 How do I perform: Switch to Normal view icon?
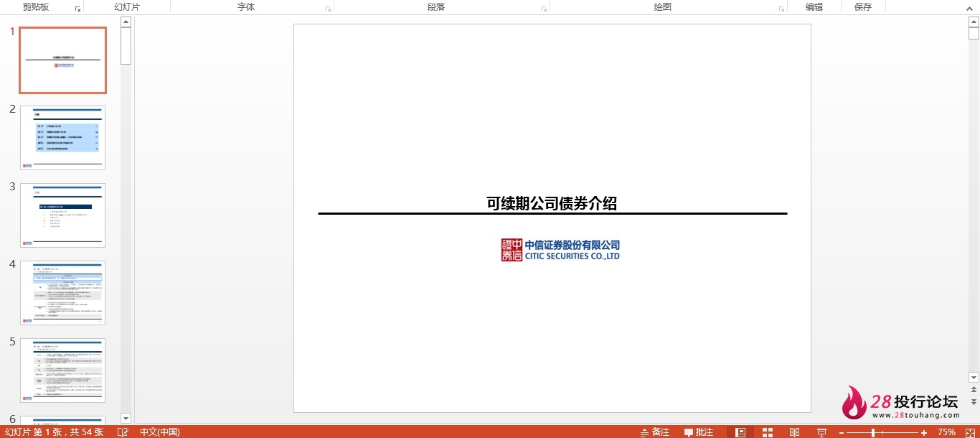[740, 432]
